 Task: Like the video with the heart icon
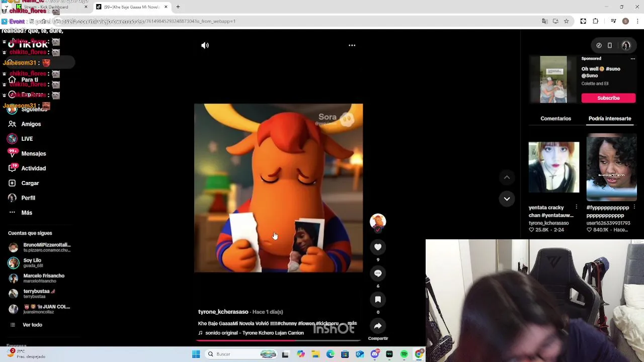point(378,247)
